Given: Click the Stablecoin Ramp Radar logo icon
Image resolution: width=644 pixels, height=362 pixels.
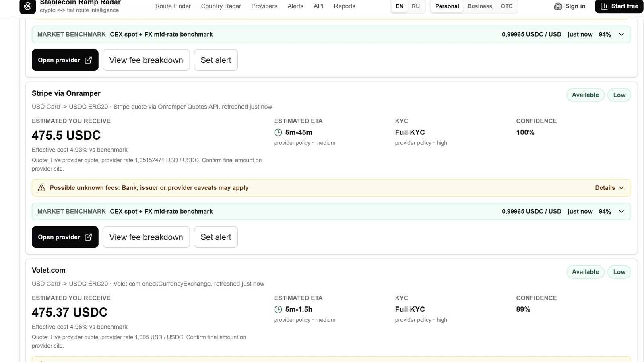Looking at the screenshot, I should (x=27, y=6).
